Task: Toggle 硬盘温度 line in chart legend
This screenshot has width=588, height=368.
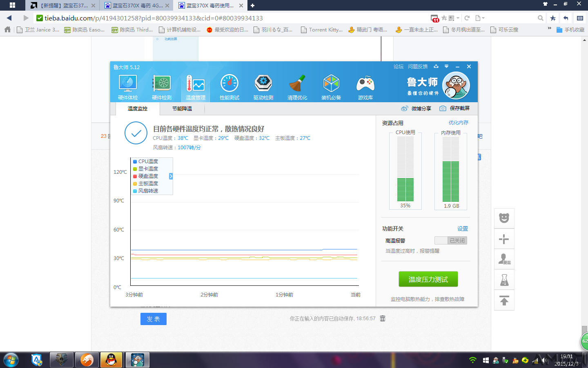Action: coord(146,176)
